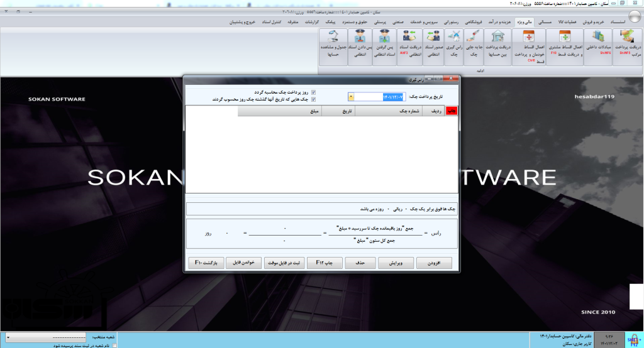Switch to the حقوق و دستمزد tab

pos(355,22)
